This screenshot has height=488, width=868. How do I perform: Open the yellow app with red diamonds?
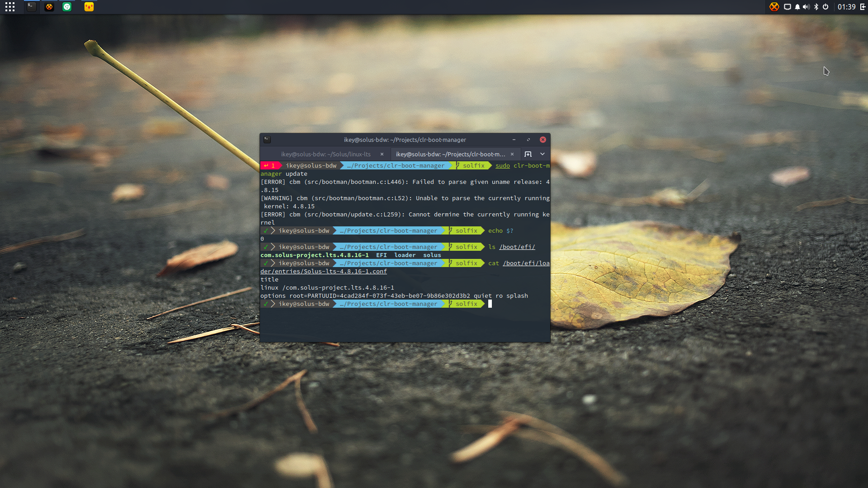pos(89,7)
